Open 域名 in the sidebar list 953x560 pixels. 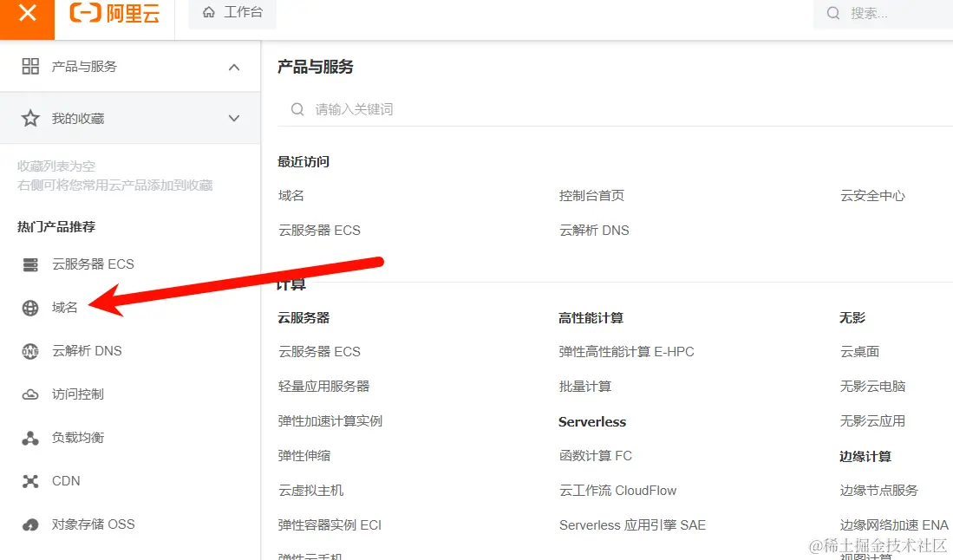[64, 308]
